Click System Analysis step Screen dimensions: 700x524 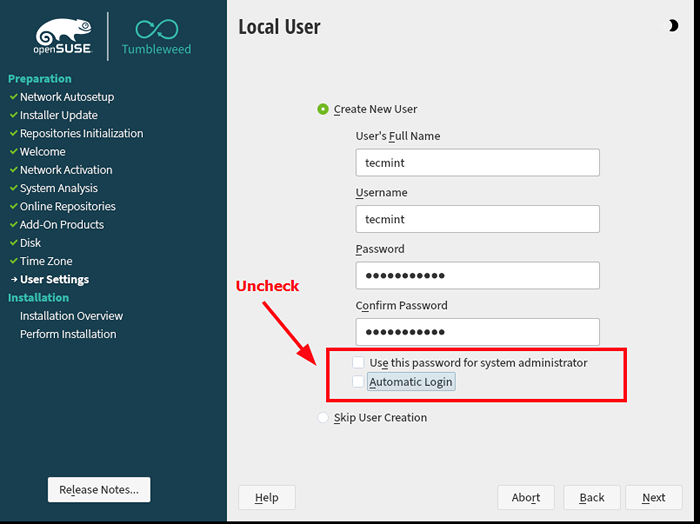point(58,188)
